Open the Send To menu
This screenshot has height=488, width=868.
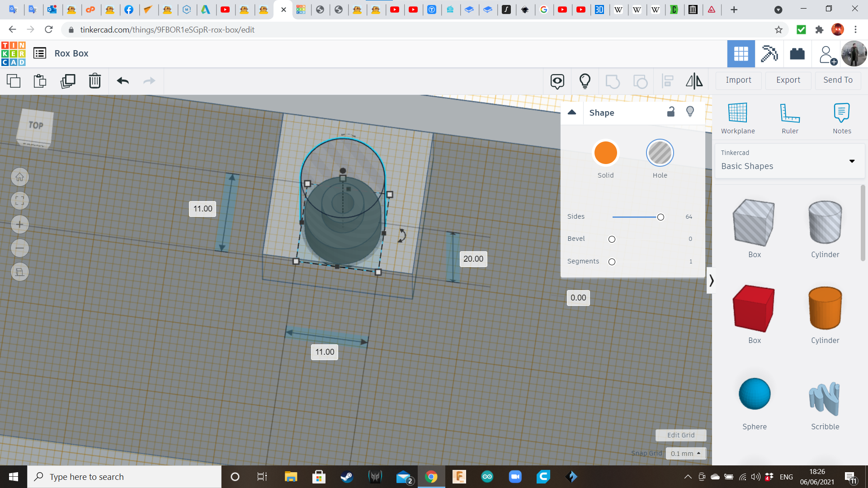838,80
